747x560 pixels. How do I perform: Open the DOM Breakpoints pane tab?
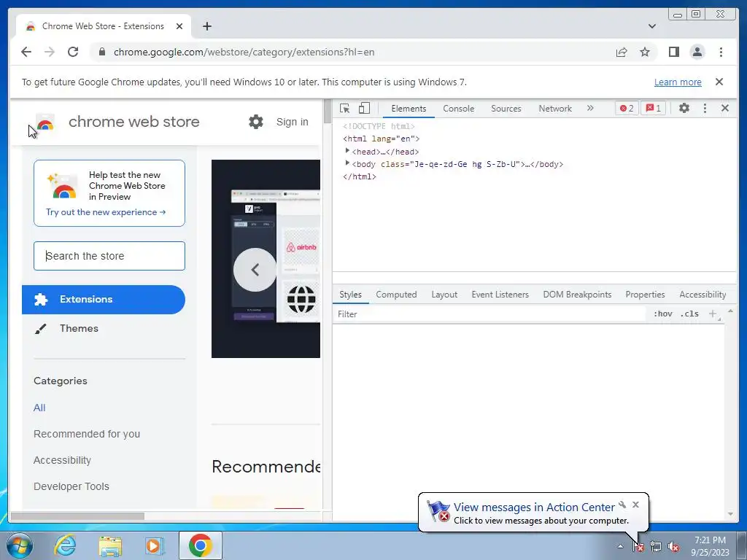pos(577,295)
